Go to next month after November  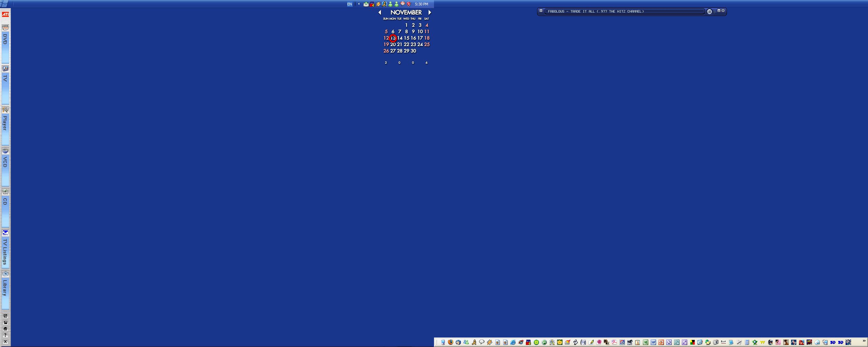430,13
